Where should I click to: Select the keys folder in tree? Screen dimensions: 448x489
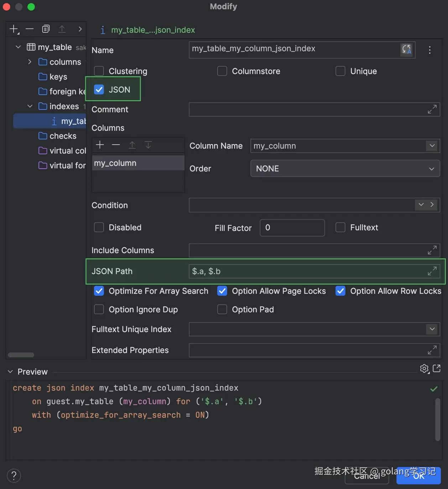click(58, 77)
